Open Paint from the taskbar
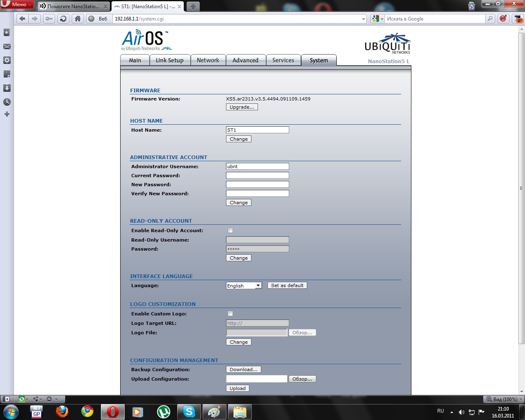This screenshot has width=525, height=420. (x=214, y=411)
